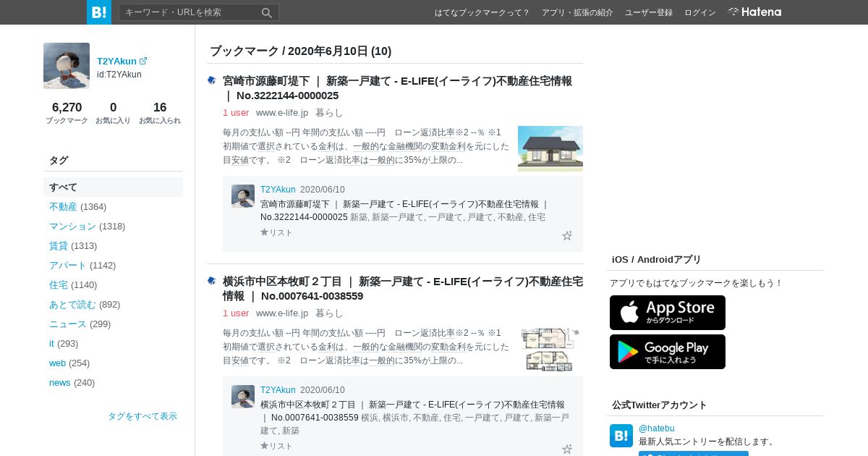The height and width of the screenshot is (456, 868).
Task: Click Hatena Bookmark Twitter account icon
Action: (621, 436)
